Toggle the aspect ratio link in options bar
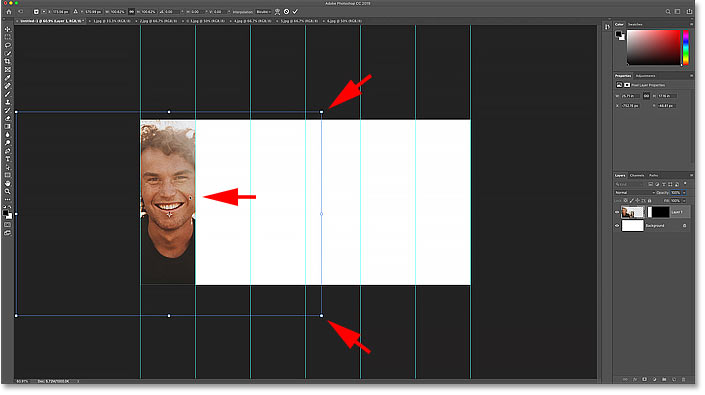 click(131, 12)
